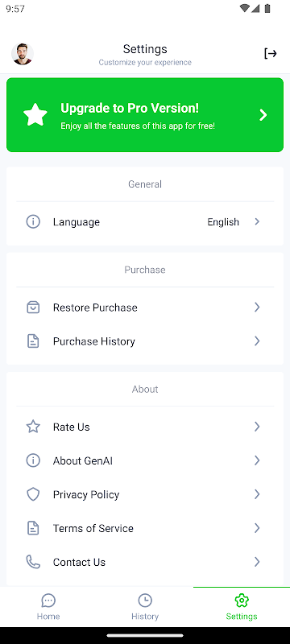The width and height of the screenshot is (290, 644).
Task: Tap the star icon next to Rate Us
Action: tap(33, 427)
